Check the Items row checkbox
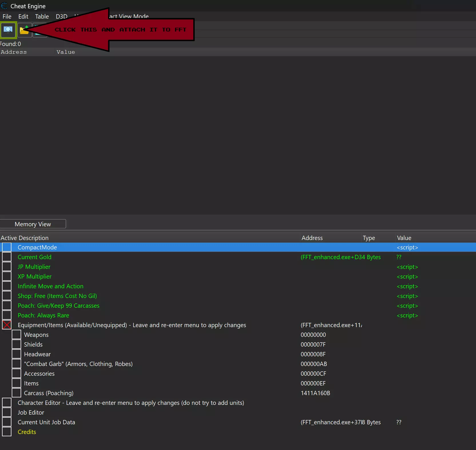 pos(16,383)
